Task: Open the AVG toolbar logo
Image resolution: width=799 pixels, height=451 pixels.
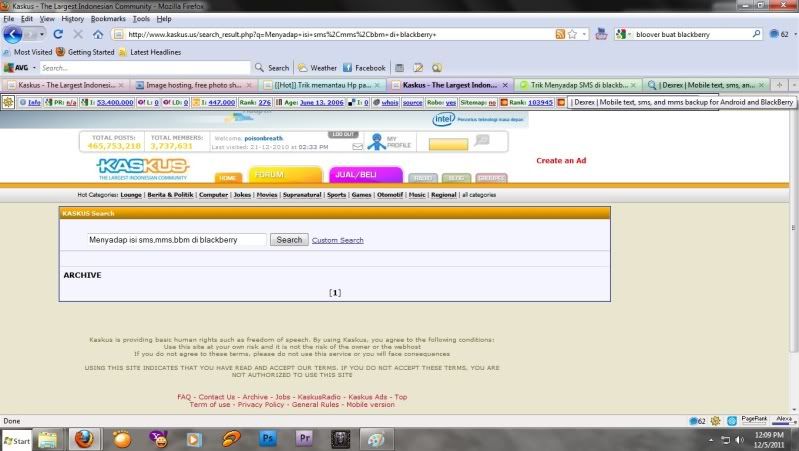Action: [16, 67]
